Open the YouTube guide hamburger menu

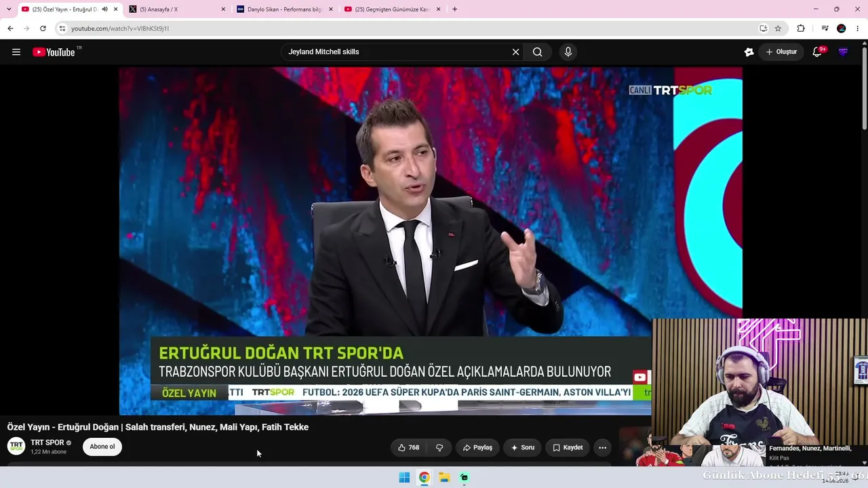16,52
